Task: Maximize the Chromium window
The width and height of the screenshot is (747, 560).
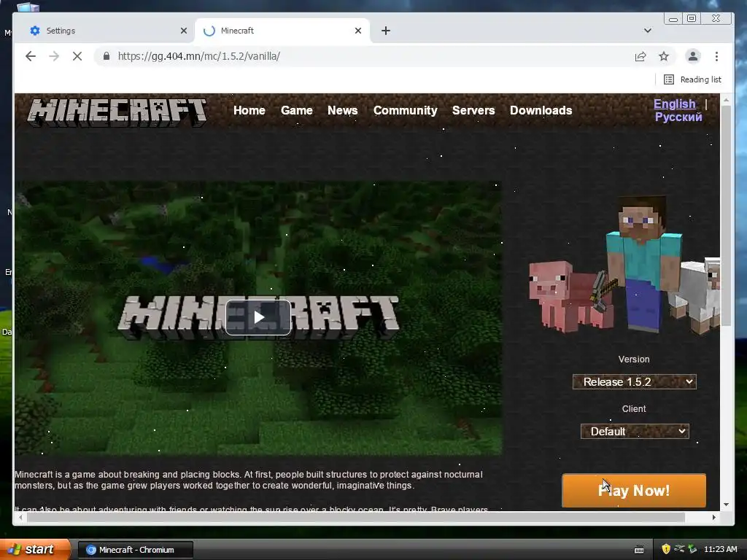Action: point(692,18)
